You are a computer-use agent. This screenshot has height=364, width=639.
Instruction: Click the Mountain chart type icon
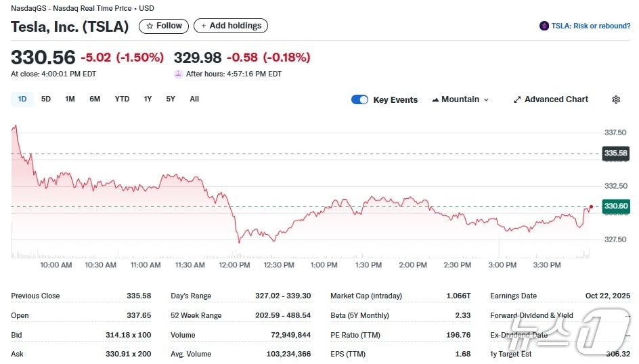435,99
